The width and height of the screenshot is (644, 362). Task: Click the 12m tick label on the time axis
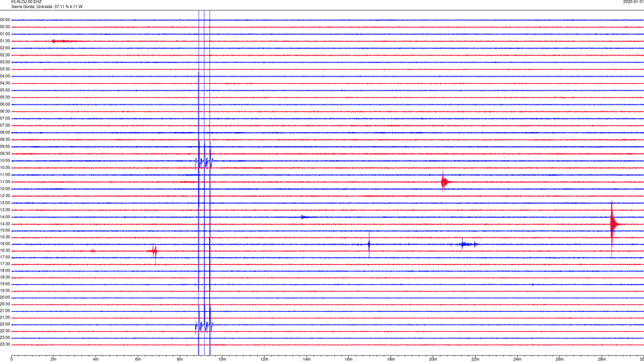point(264,359)
